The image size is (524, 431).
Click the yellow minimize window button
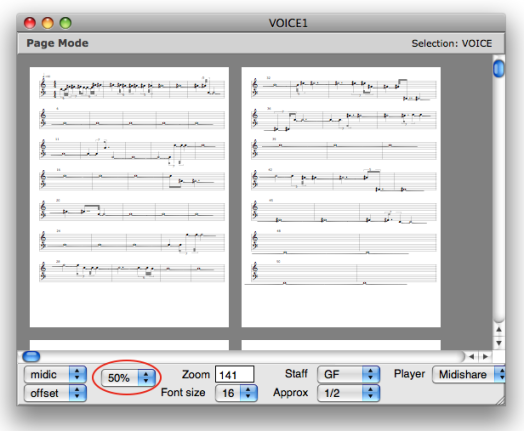point(47,23)
